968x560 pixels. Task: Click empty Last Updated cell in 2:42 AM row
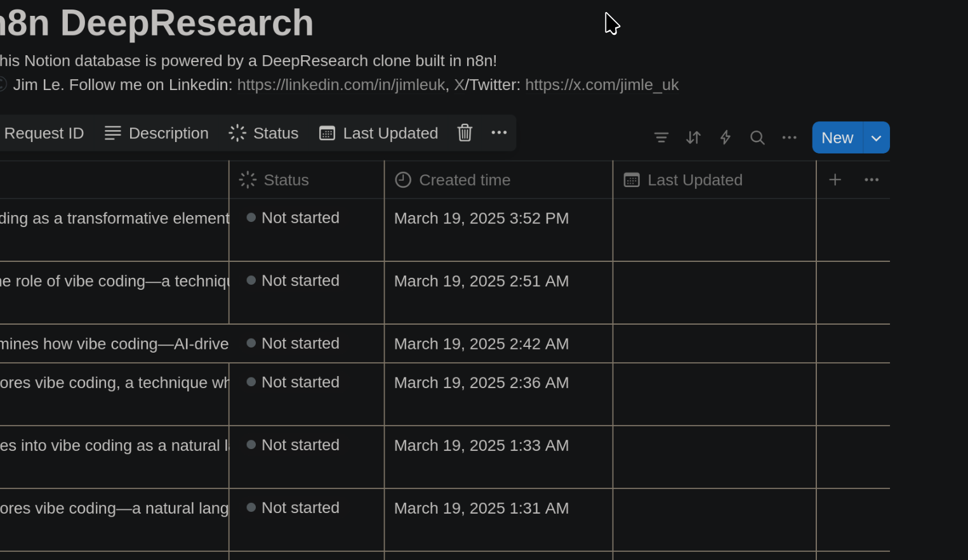pyautogui.click(x=714, y=344)
